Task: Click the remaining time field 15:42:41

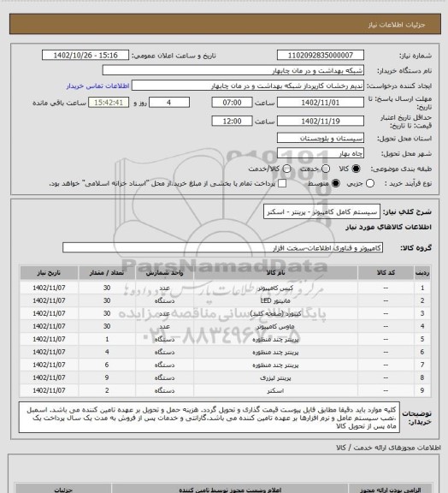Action: 109,103
